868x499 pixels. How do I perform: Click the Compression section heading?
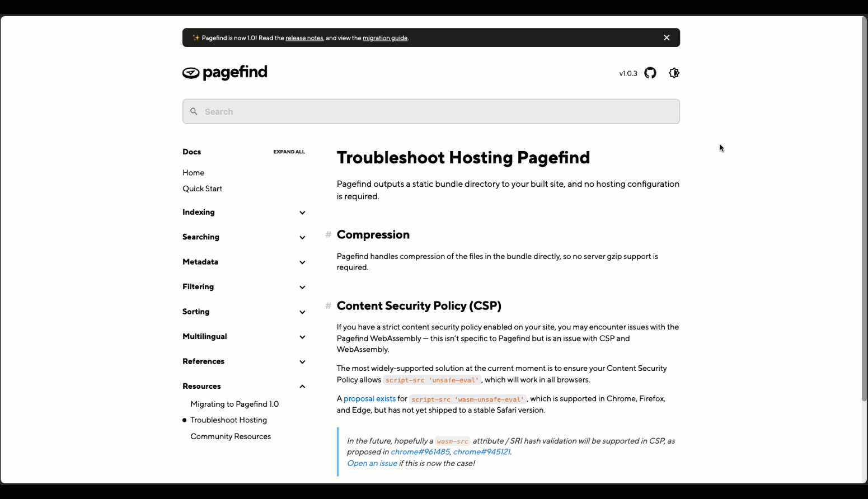click(x=373, y=234)
